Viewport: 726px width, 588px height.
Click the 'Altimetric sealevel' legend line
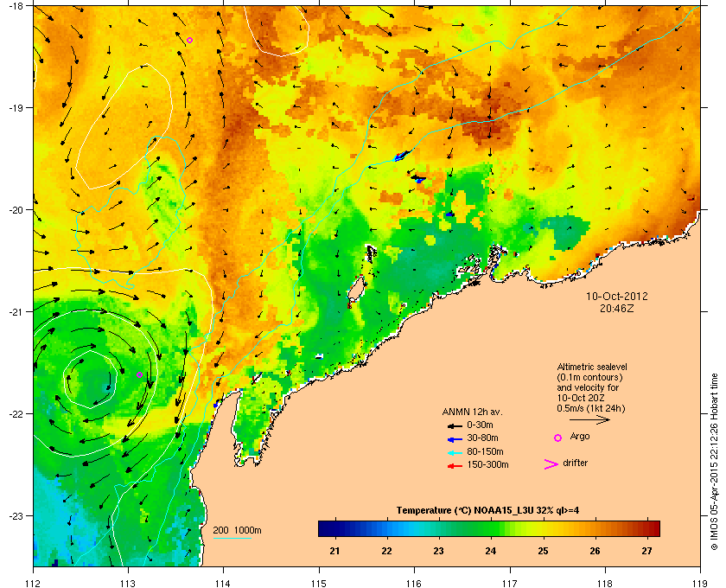pos(592,367)
